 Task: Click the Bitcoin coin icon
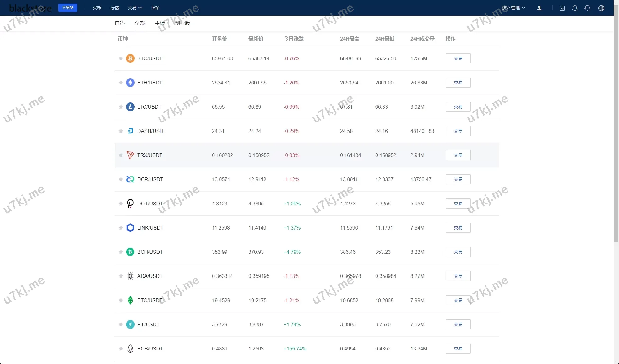(x=130, y=58)
